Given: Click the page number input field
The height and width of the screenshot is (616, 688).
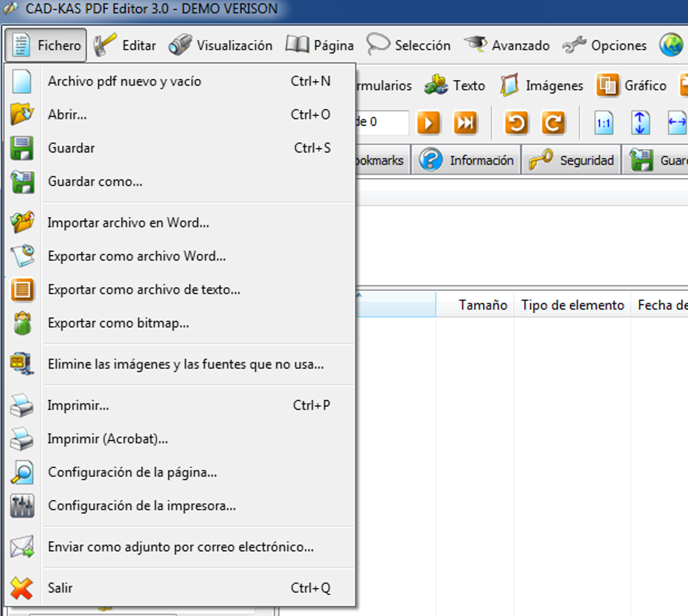Looking at the screenshot, I should pyautogui.click(x=382, y=122).
